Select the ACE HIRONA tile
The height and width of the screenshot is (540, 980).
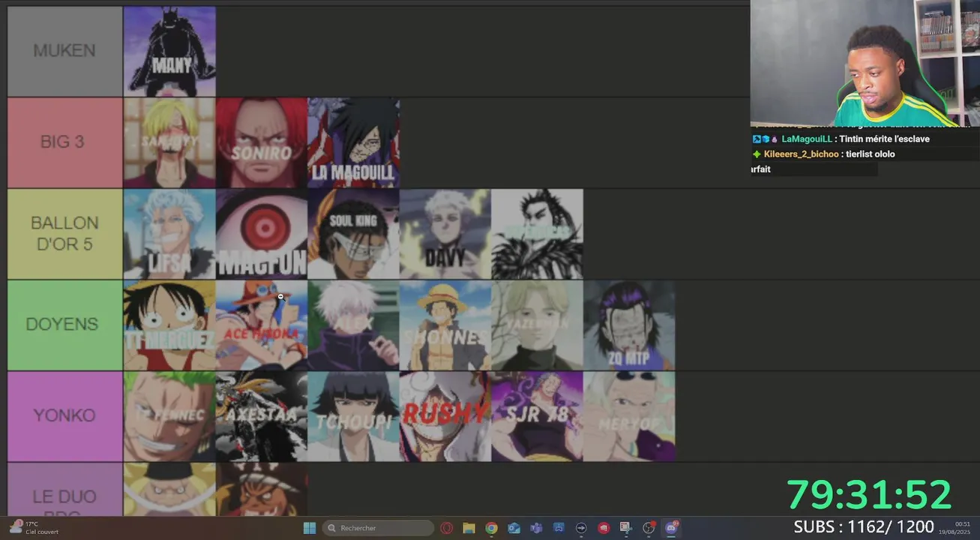262,325
